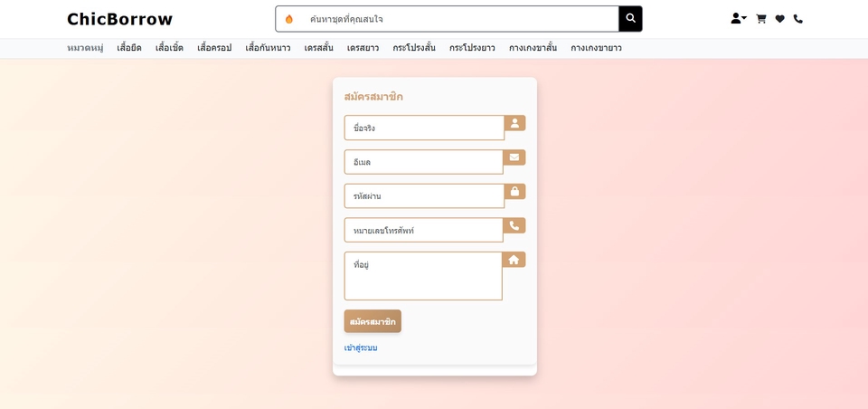This screenshot has width=868, height=409.
Task: Click the หมายเลขโทรศัพท์ phone field
Action: point(423,230)
